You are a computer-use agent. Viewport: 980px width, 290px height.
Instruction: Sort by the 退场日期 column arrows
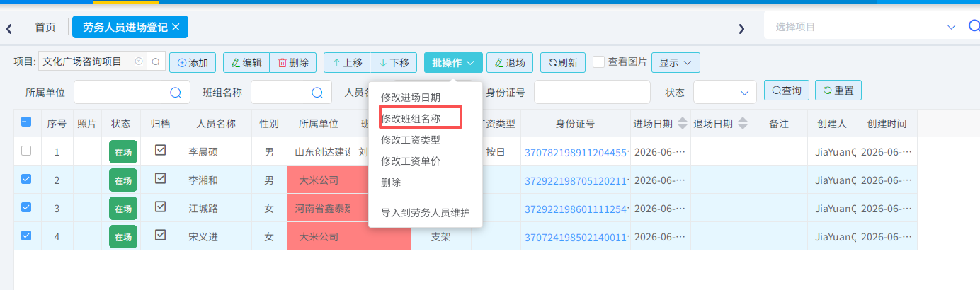click(x=742, y=124)
